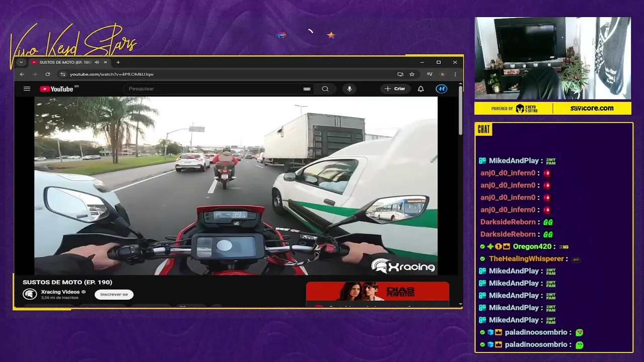644x362 pixels.
Task: Open the Xracing Videos channel name
Action: click(60, 292)
